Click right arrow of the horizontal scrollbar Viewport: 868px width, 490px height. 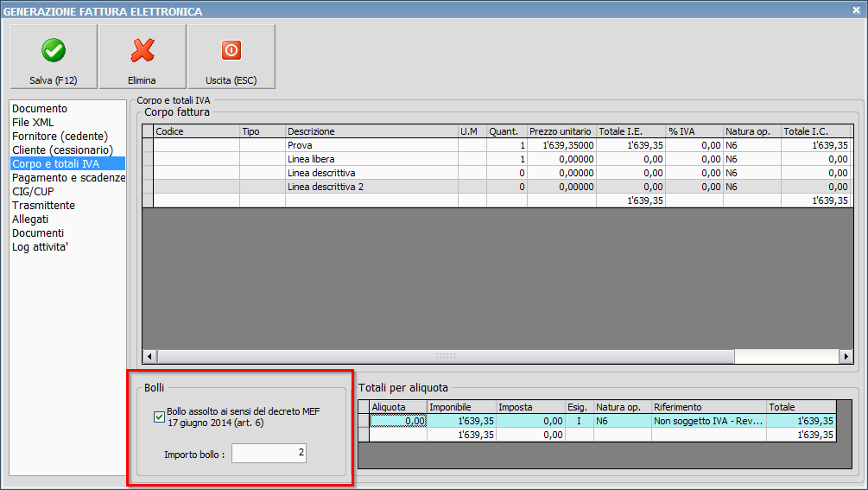pyautogui.click(x=846, y=356)
